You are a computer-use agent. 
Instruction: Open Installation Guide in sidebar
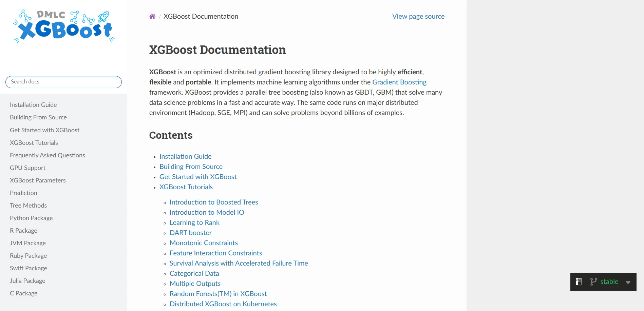33,105
